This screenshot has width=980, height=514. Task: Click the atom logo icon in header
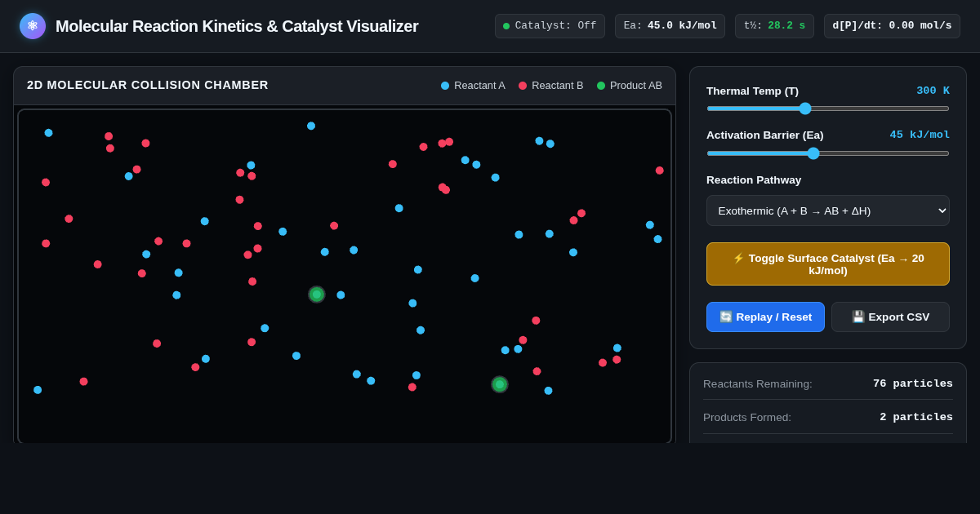(x=33, y=26)
